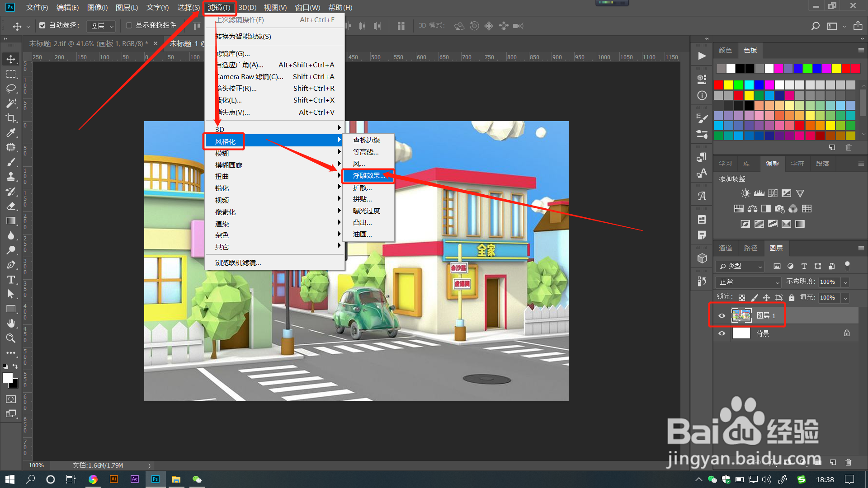Select the Eraser tool
The height and width of the screenshot is (488, 868).
(11, 206)
